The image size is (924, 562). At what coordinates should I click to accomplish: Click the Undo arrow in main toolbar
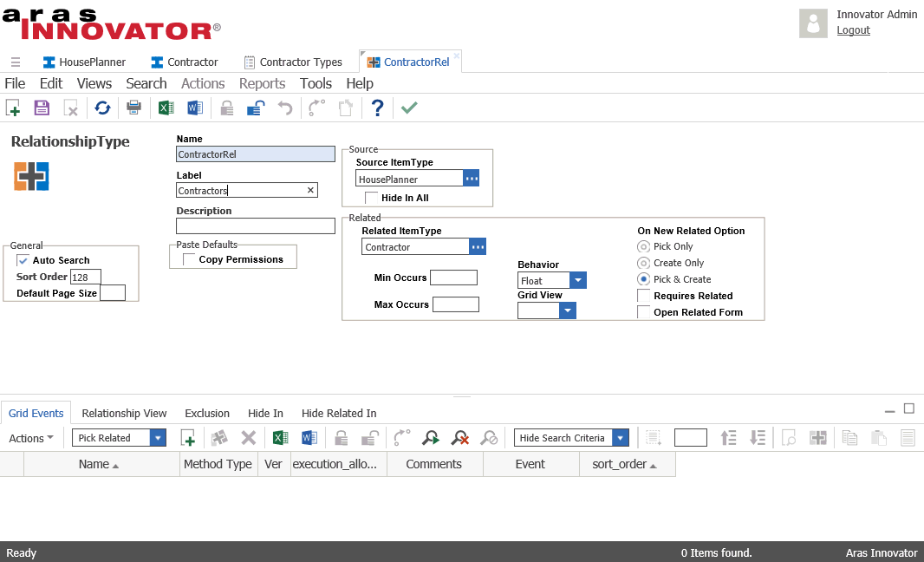pyautogui.click(x=285, y=108)
